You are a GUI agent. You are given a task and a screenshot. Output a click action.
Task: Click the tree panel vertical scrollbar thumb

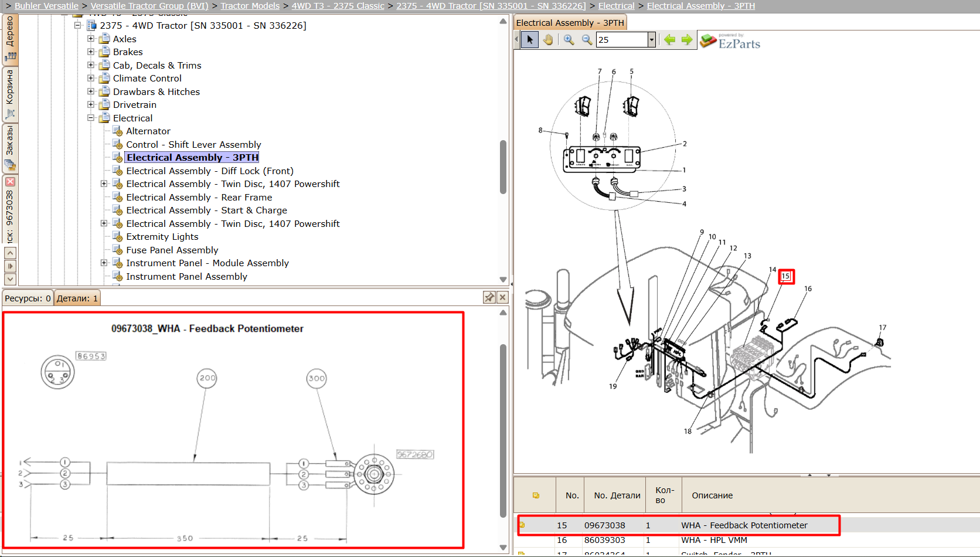tap(503, 167)
